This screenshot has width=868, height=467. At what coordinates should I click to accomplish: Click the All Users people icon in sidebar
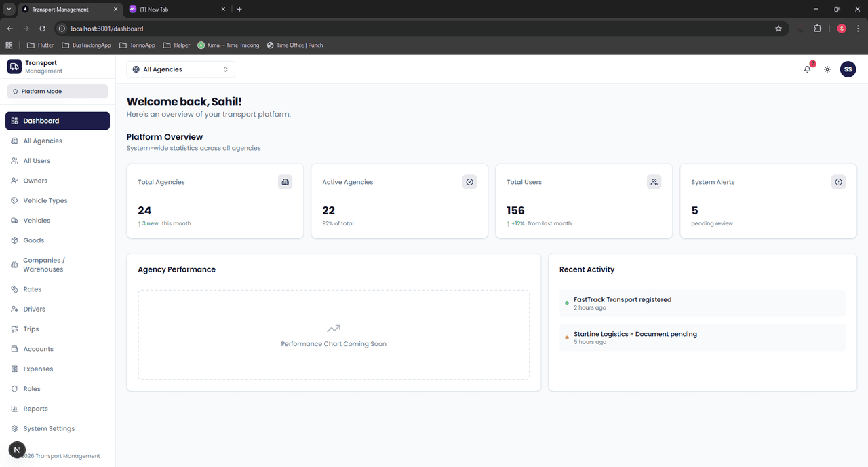tap(14, 161)
